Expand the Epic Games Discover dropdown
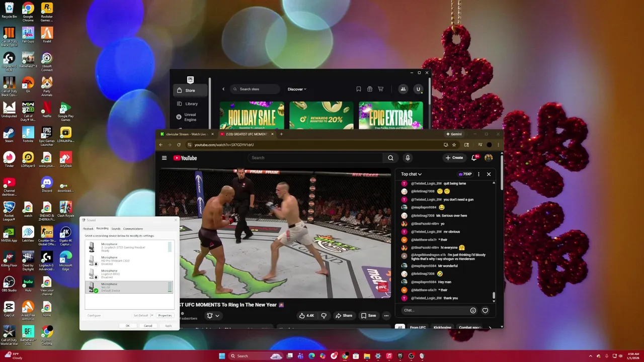Screen dimensions: 644x362 pyautogui.click(x=297, y=89)
